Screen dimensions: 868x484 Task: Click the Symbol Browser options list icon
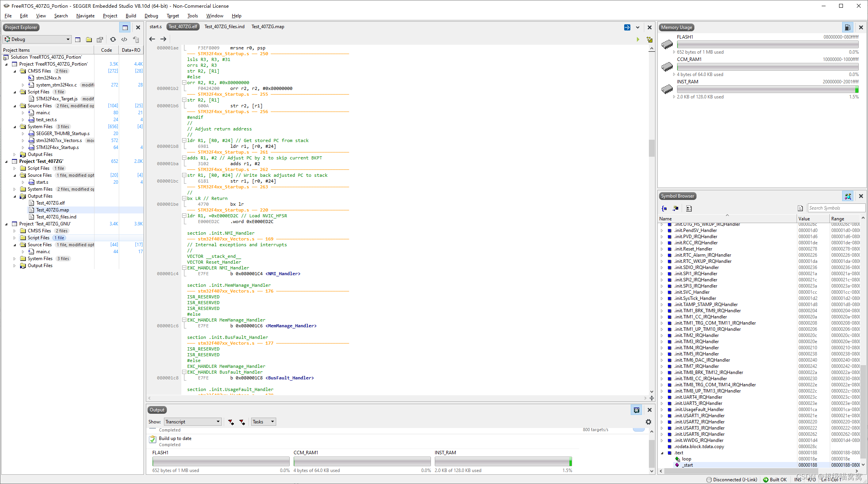pyautogui.click(x=689, y=208)
